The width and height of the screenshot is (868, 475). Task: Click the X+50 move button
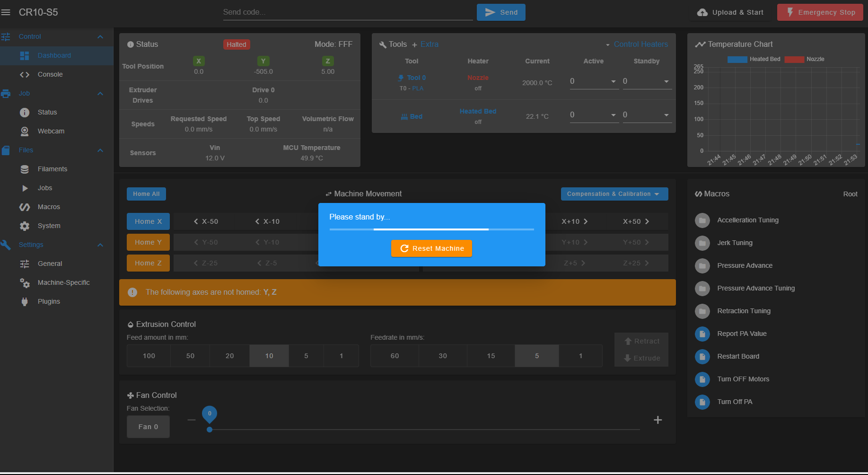636,221
